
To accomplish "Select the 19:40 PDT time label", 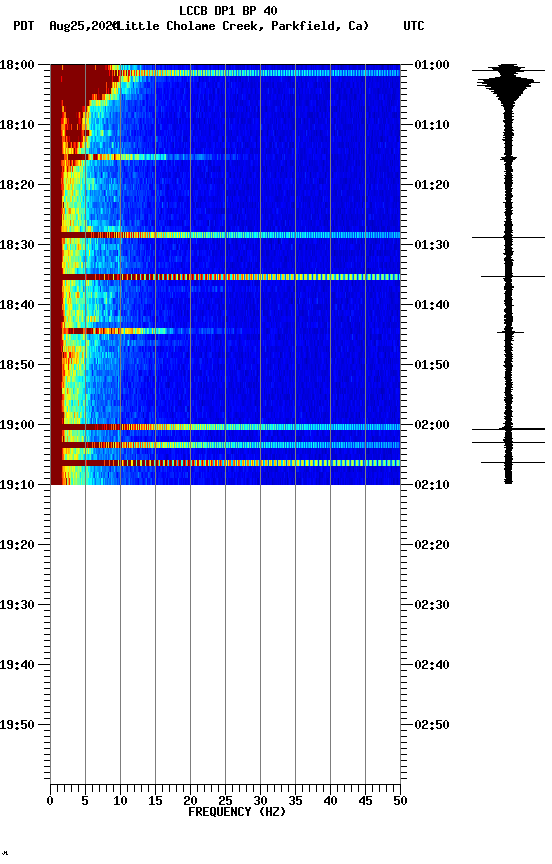I will click(17, 665).
